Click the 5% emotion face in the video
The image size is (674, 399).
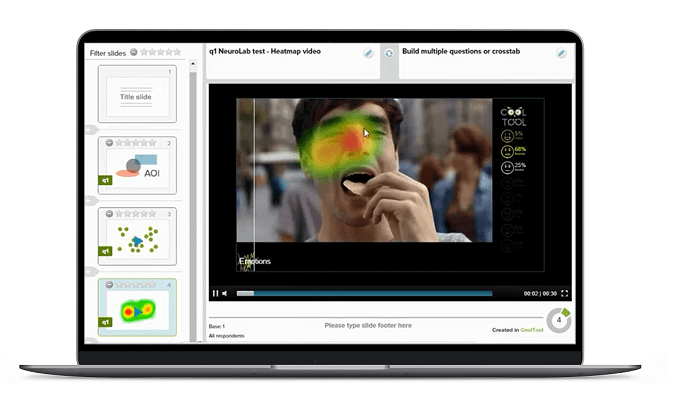coord(507,136)
